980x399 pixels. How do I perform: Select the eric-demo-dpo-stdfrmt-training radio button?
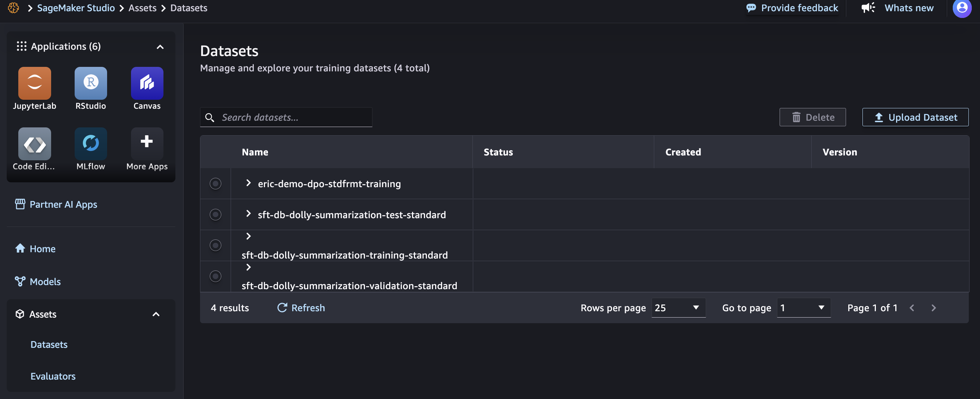215,183
